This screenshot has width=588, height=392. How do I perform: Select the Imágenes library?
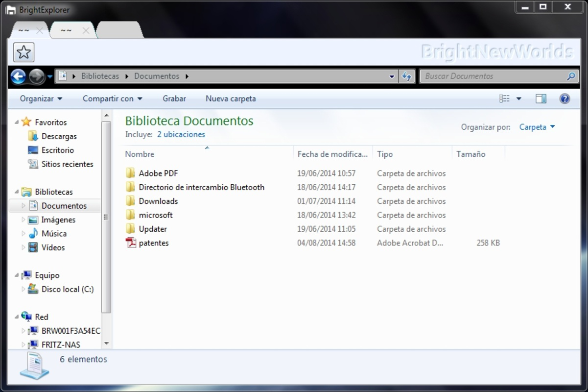click(58, 220)
